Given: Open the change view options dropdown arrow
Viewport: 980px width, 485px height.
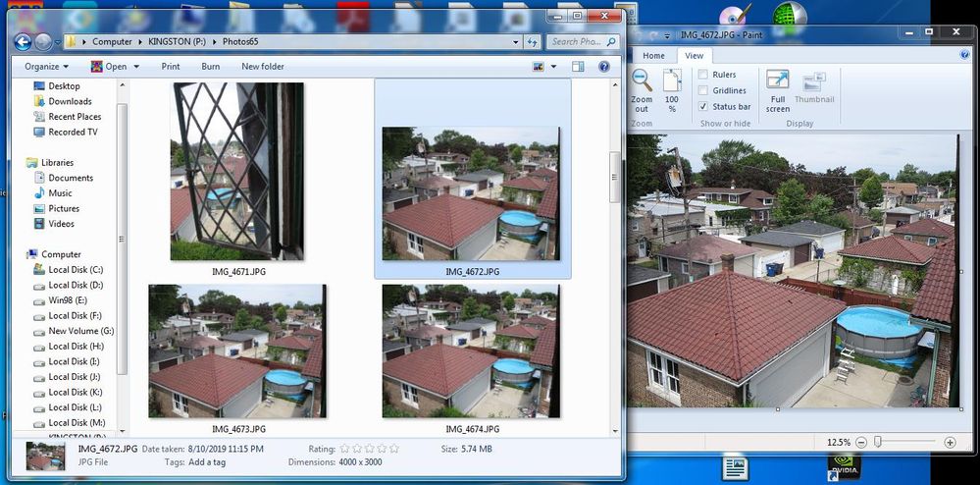Looking at the screenshot, I should pyautogui.click(x=553, y=67).
